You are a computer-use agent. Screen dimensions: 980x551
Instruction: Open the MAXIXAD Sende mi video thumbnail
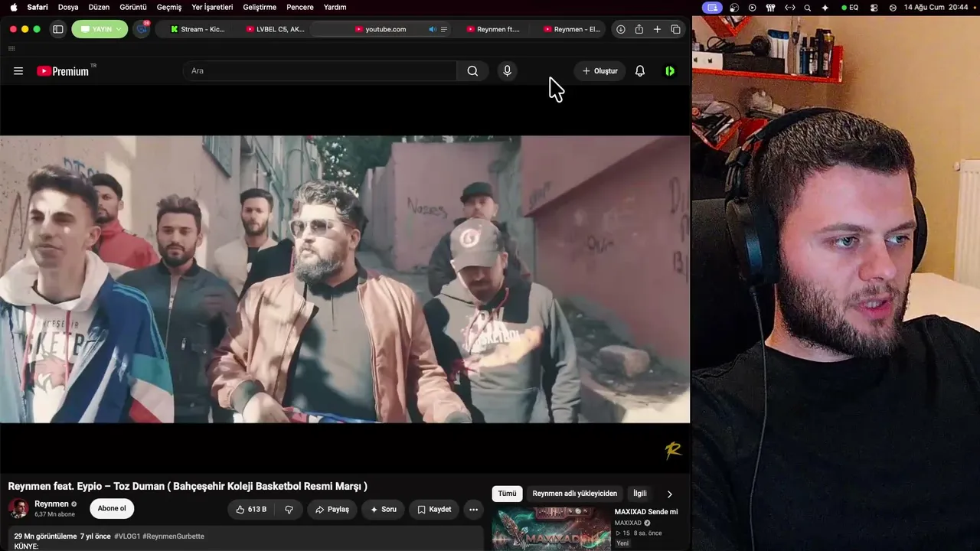point(550,529)
